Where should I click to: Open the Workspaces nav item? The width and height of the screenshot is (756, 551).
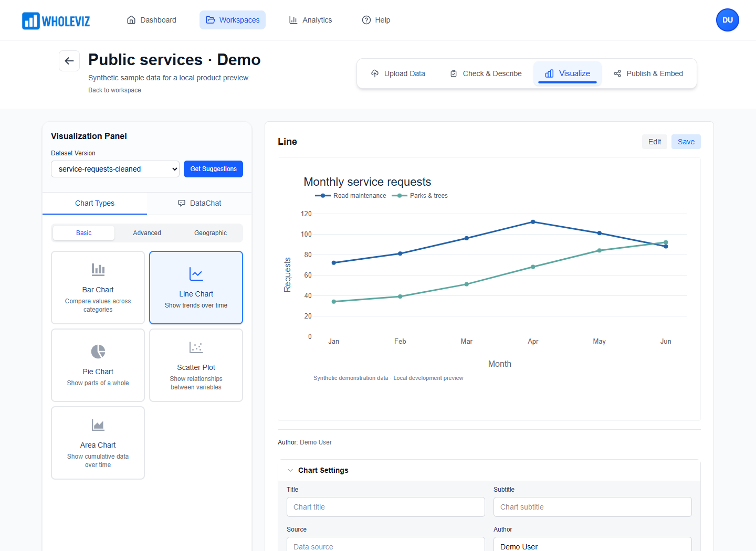coord(233,20)
